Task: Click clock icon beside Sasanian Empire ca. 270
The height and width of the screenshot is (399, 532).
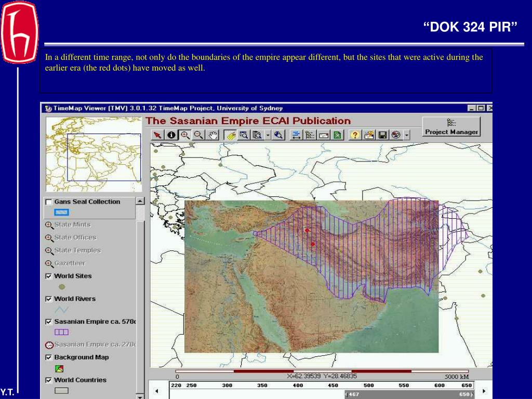Action: pyautogui.click(x=49, y=345)
